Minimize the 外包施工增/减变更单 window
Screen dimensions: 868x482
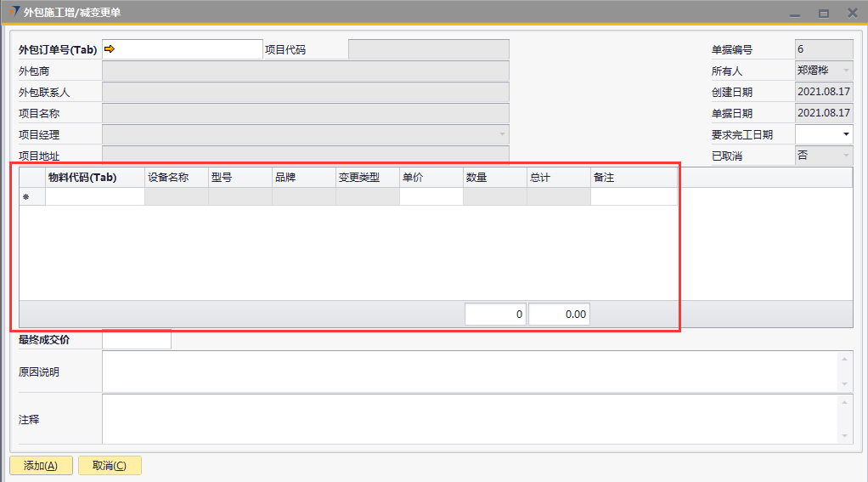(795, 14)
